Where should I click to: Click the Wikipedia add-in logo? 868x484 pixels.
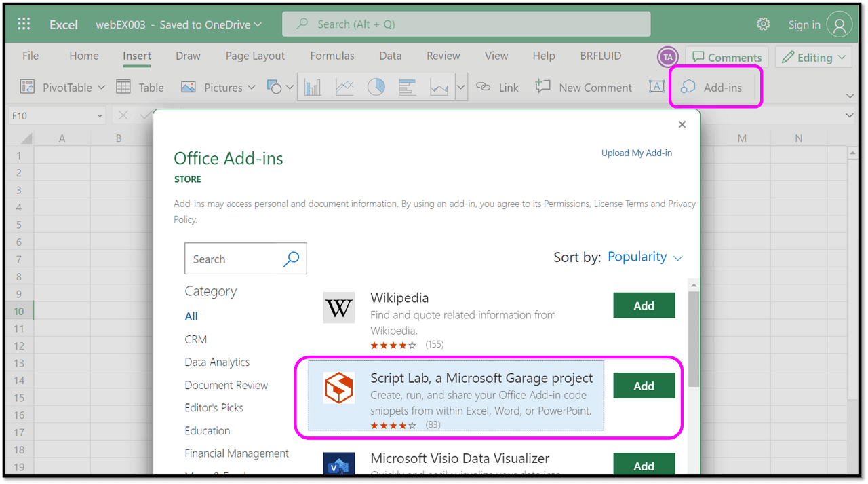tap(338, 308)
